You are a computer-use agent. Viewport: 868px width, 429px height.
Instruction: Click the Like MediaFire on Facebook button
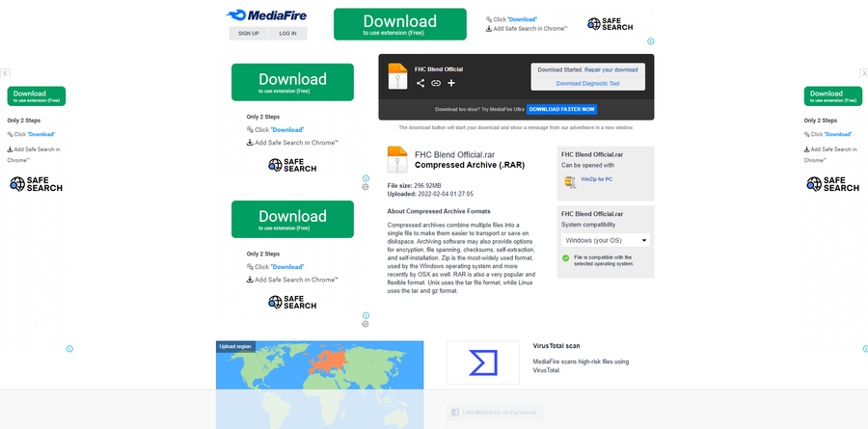tap(495, 413)
